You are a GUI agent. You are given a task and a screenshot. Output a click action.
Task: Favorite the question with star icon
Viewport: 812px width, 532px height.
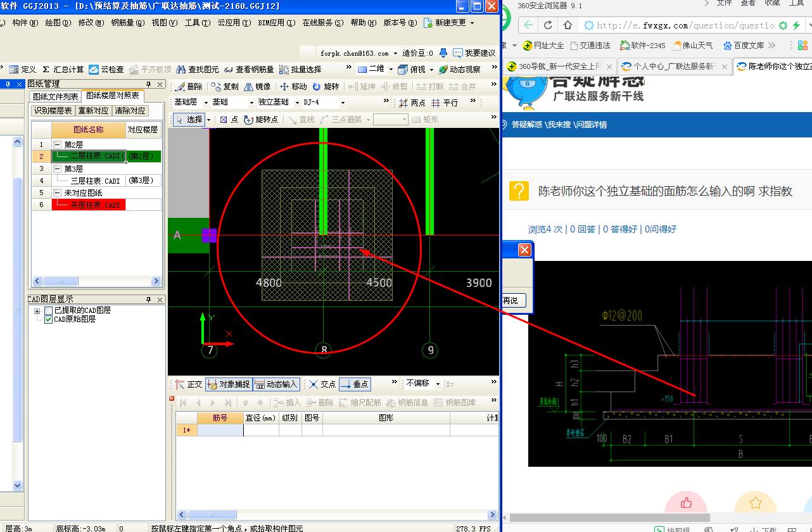[x=755, y=503]
